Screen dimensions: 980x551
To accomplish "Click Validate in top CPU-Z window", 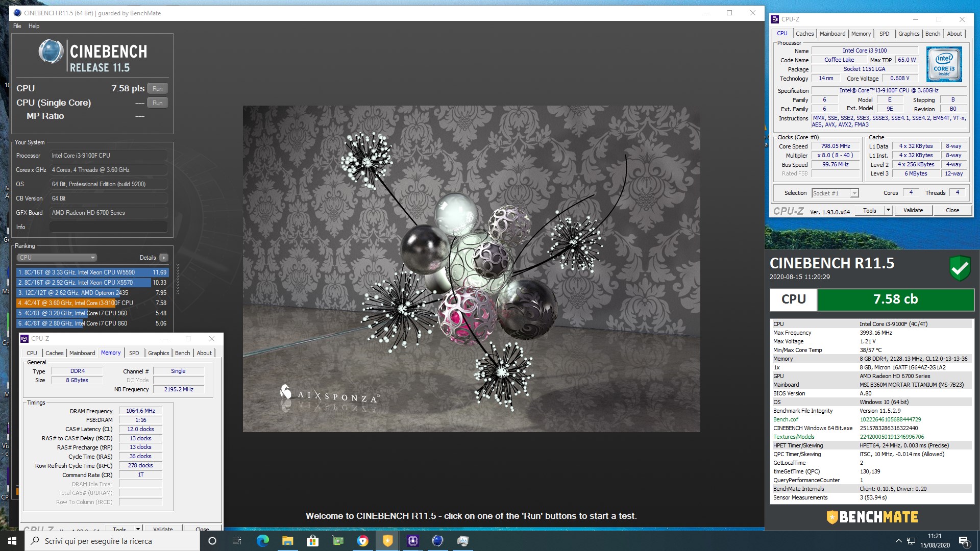I will 913,211.
